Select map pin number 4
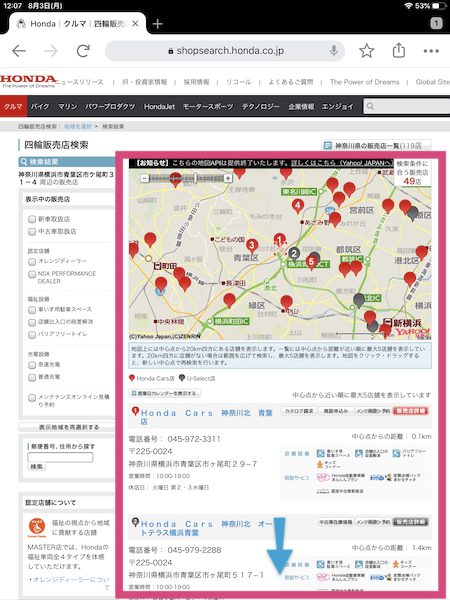 [x=298, y=205]
